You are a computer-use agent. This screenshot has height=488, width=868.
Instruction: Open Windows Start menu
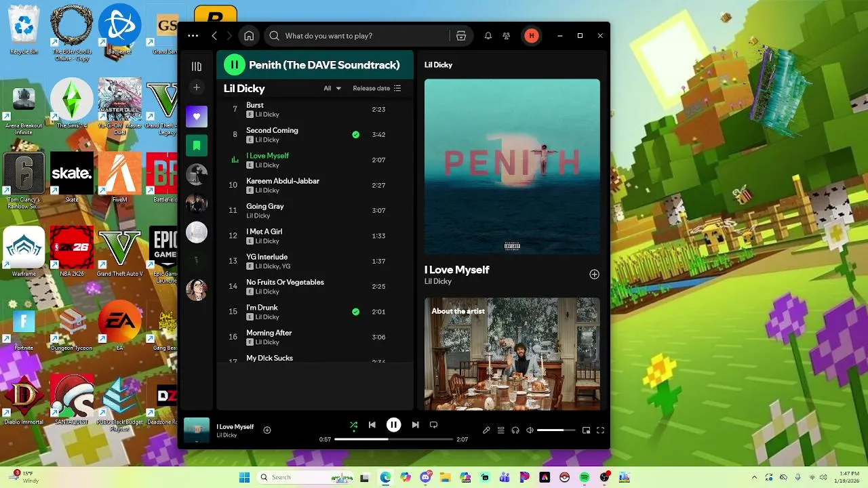click(x=245, y=477)
